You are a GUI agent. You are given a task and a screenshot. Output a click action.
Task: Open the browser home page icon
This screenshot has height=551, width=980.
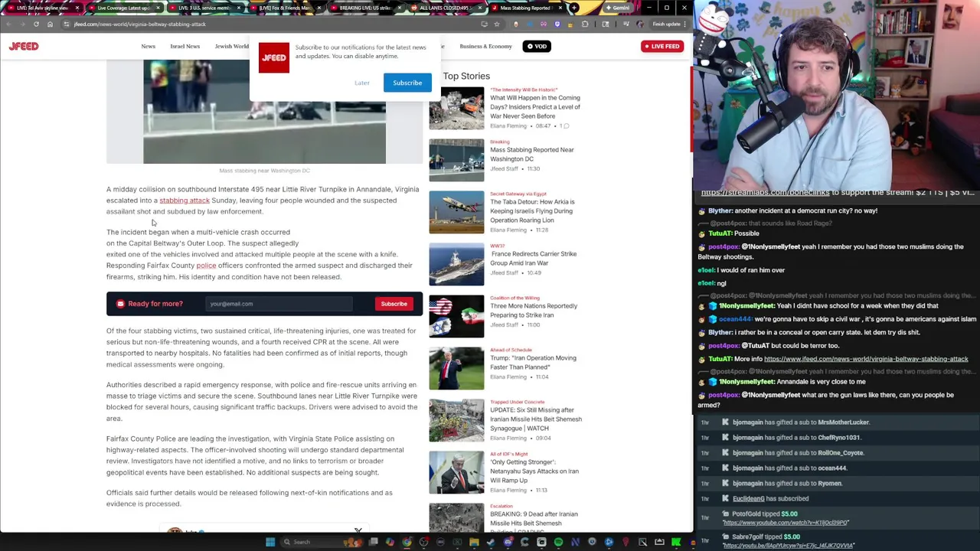[x=50, y=24]
